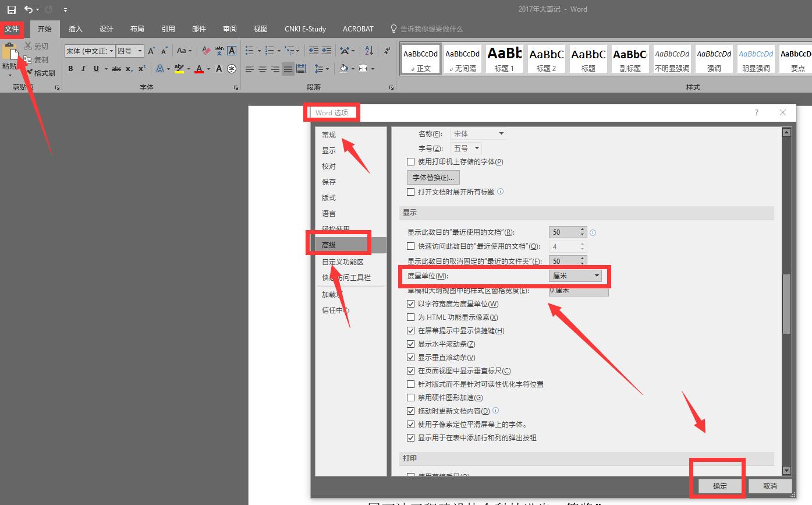The height and width of the screenshot is (505, 812).
Task: Clear all formatting eraser icon
Action: (206, 51)
